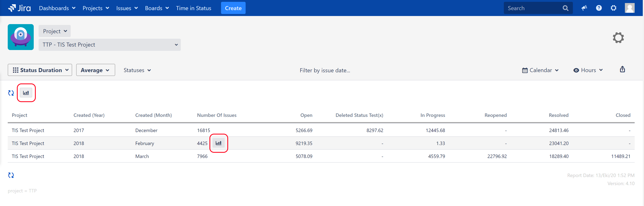
Task: Open the Dashboards menu
Action: click(57, 8)
